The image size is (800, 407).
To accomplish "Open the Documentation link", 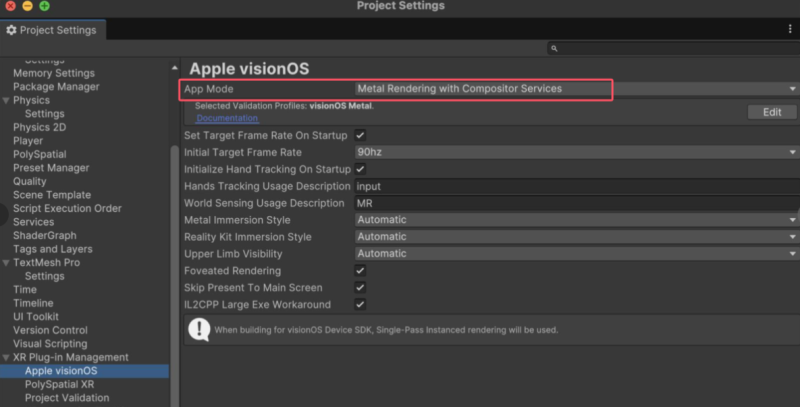I will tap(227, 119).
